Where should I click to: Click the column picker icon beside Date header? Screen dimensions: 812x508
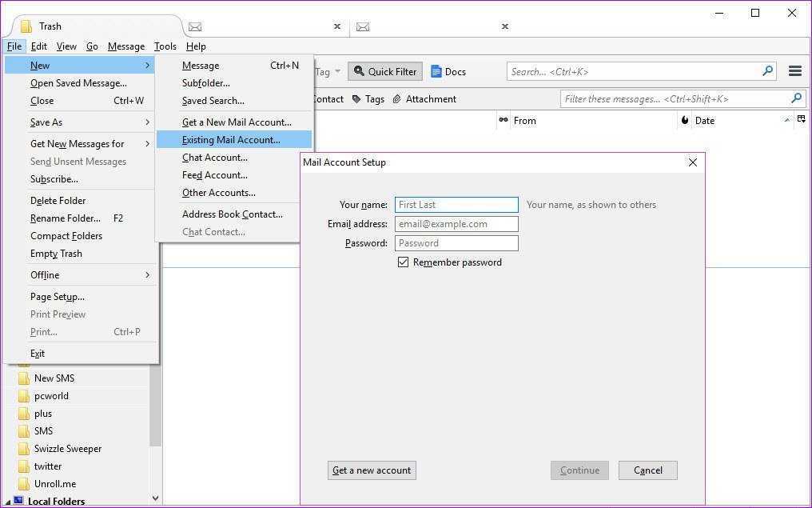[x=801, y=120]
